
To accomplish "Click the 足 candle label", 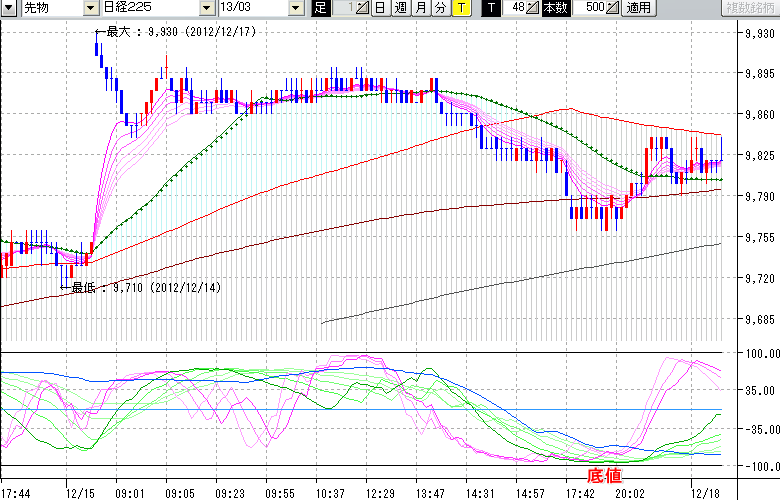I will (320, 8).
